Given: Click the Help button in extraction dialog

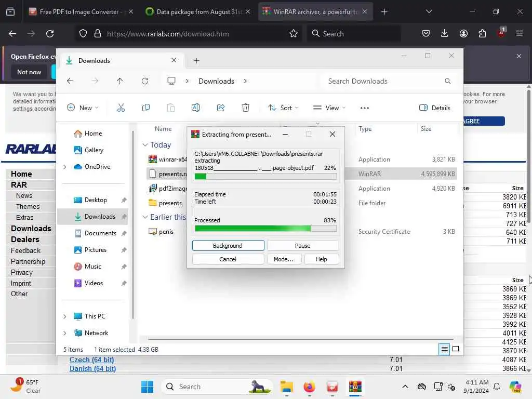Looking at the screenshot, I should [321, 259].
